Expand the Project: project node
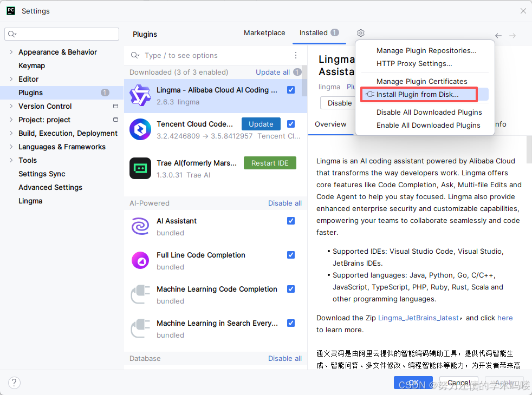 pos(11,120)
